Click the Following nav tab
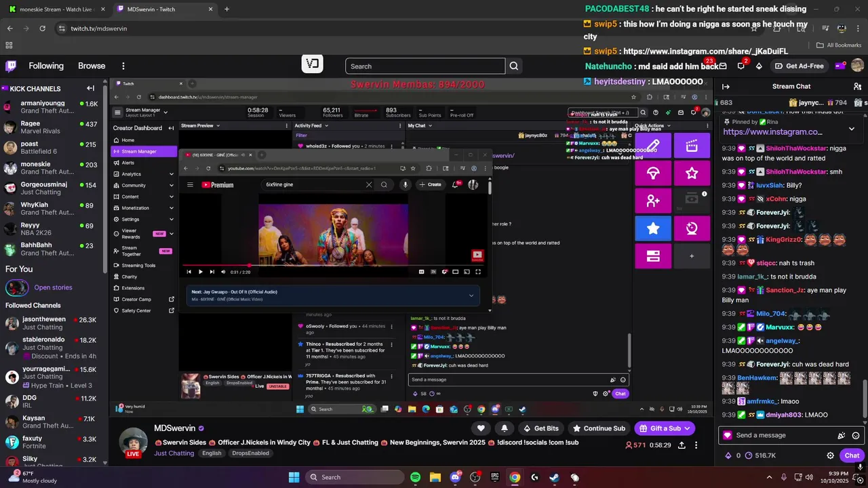Screen dimensions: 868x488 coord(46,66)
